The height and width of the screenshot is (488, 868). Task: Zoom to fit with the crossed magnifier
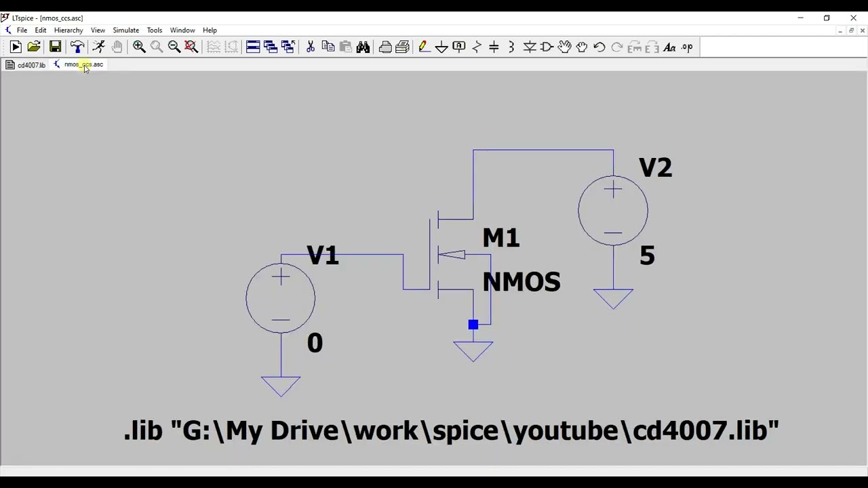click(x=192, y=47)
